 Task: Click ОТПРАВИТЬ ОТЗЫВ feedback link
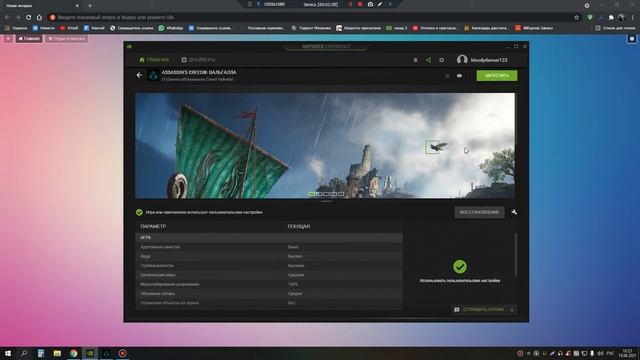point(483,310)
